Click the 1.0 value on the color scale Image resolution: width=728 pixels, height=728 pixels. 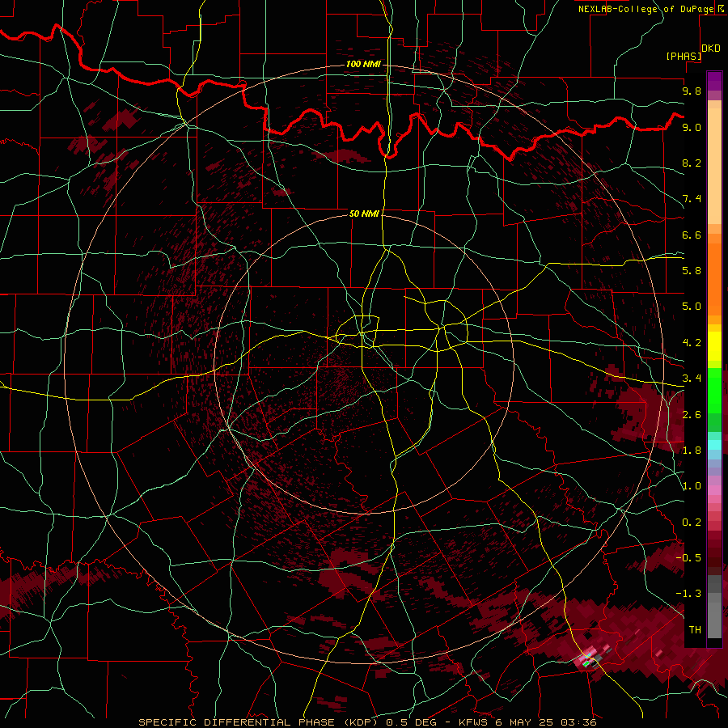click(x=692, y=486)
